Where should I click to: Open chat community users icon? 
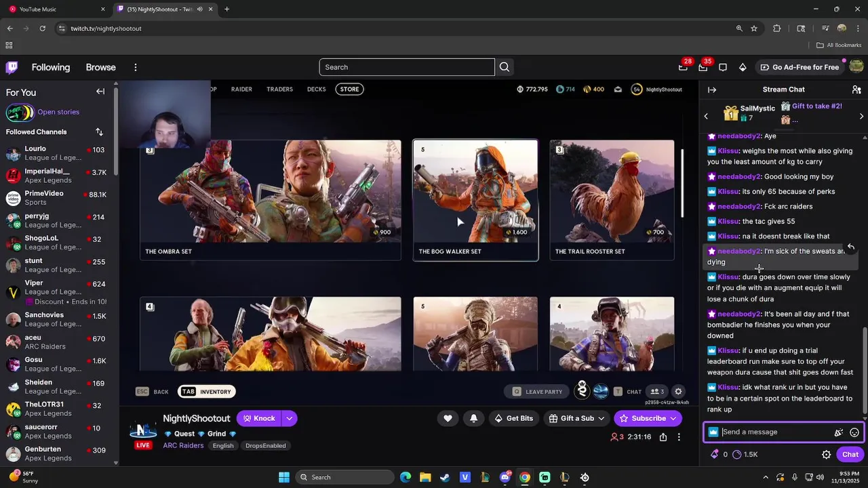pos(856,89)
